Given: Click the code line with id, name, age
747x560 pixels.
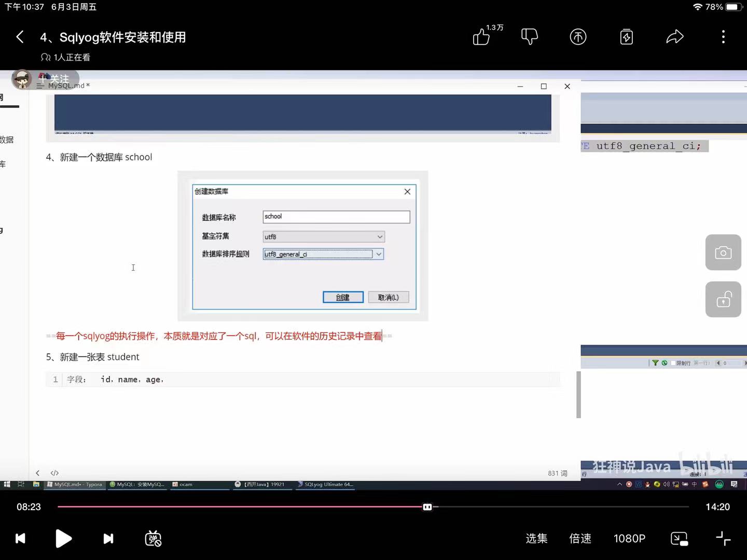Looking at the screenshot, I should (303, 380).
